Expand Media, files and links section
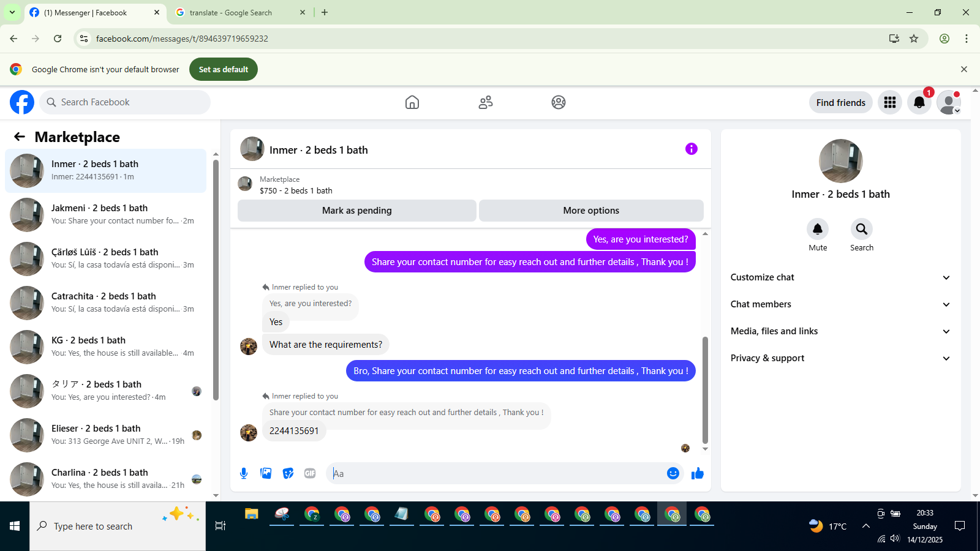 pyautogui.click(x=840, y=331)
